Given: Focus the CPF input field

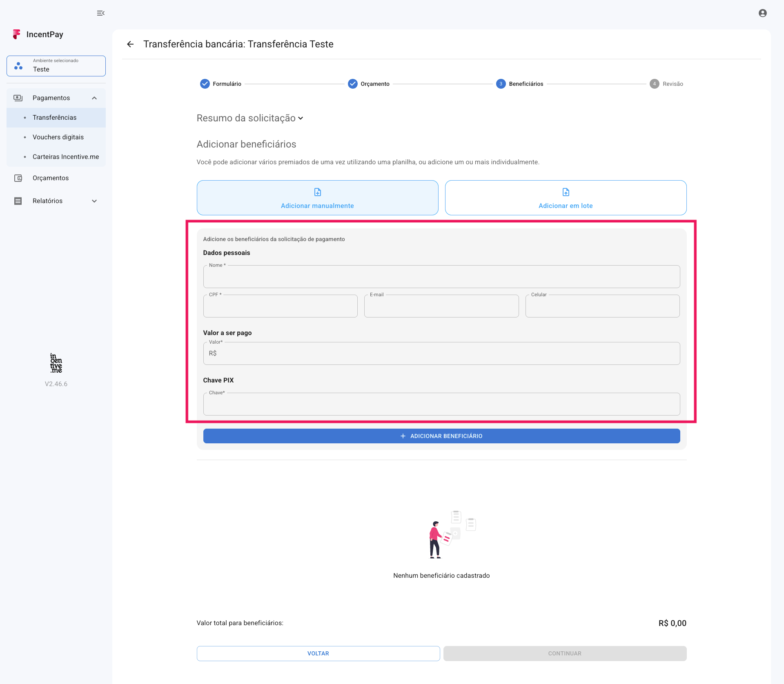Looking at the screenshot, I should [280, 306].
